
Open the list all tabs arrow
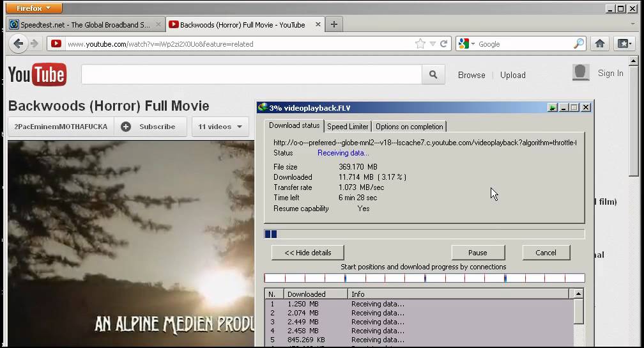632,24
